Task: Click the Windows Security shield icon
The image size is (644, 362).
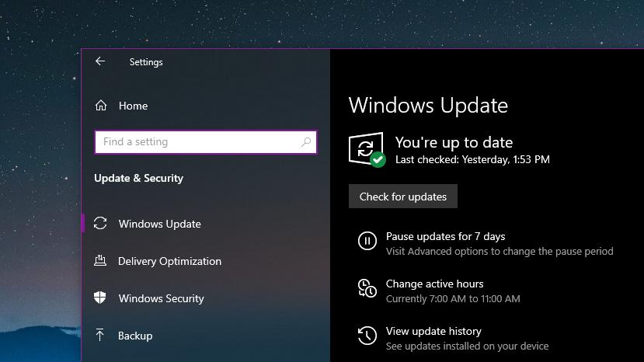Action: [99, 298]
